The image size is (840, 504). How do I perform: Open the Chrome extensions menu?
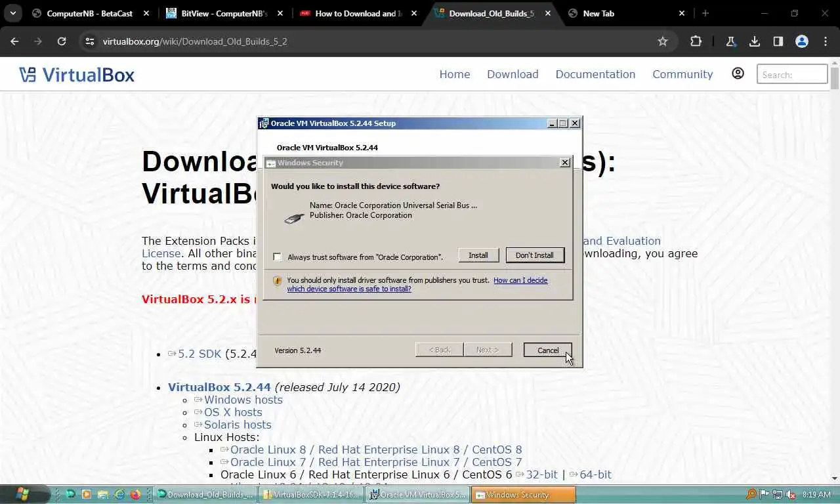pyautogui.click(x=696, y=41)
